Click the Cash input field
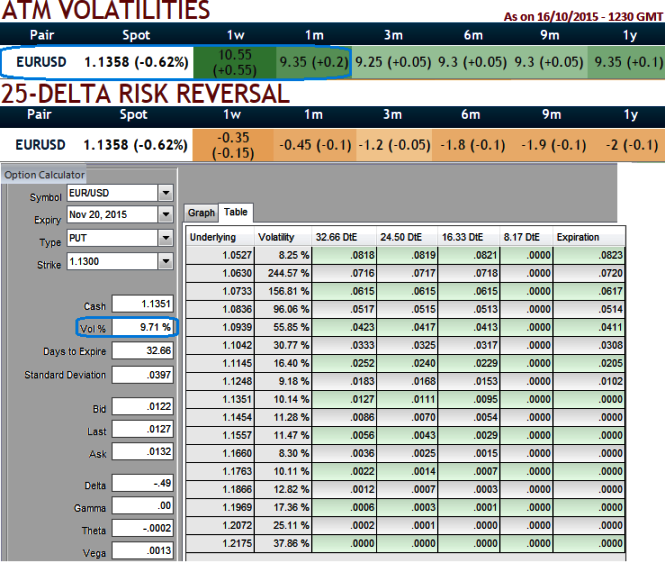 pyautogui.click(x=144, y=304)
